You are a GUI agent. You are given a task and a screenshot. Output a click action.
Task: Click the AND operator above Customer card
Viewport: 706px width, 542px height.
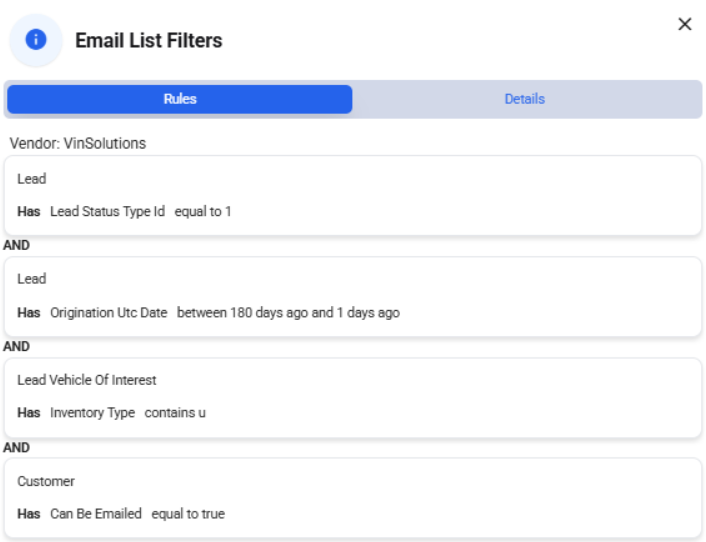pos(17,447)
